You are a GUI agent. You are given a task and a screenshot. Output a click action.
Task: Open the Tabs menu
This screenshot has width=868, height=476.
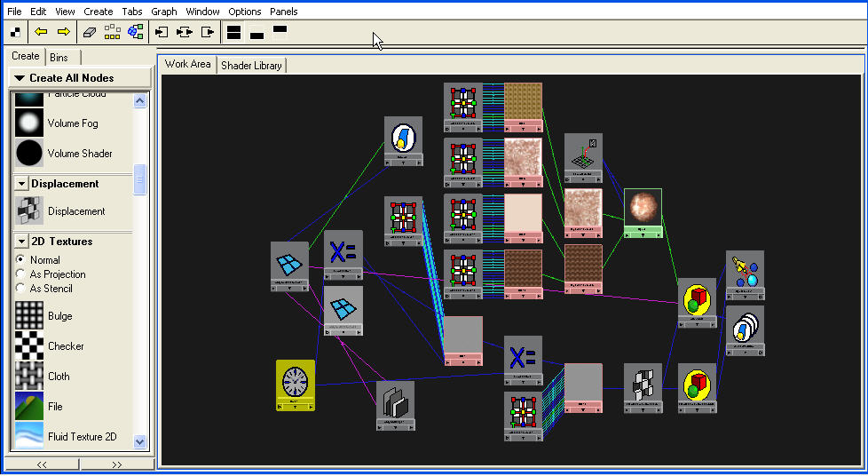click(x=131, y=11)
